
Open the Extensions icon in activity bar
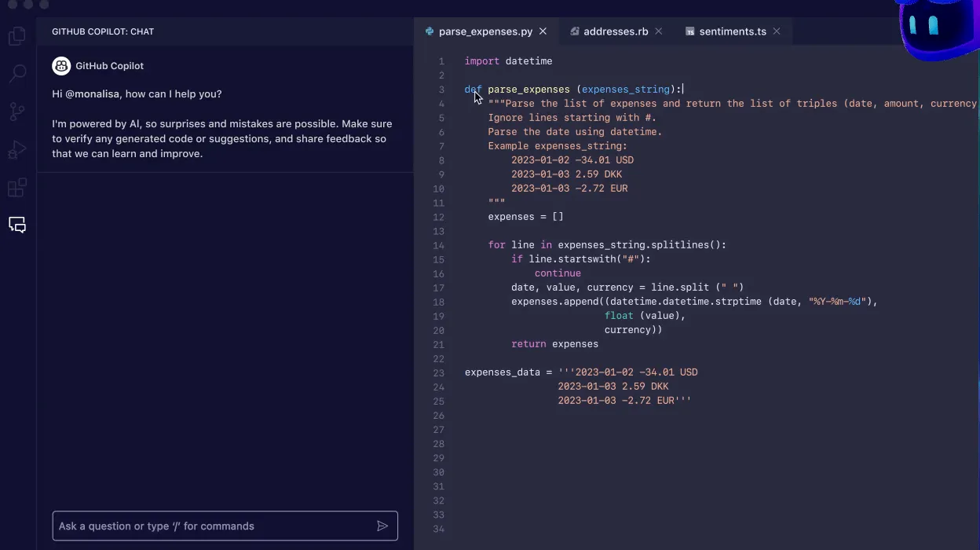coord(17,188)
